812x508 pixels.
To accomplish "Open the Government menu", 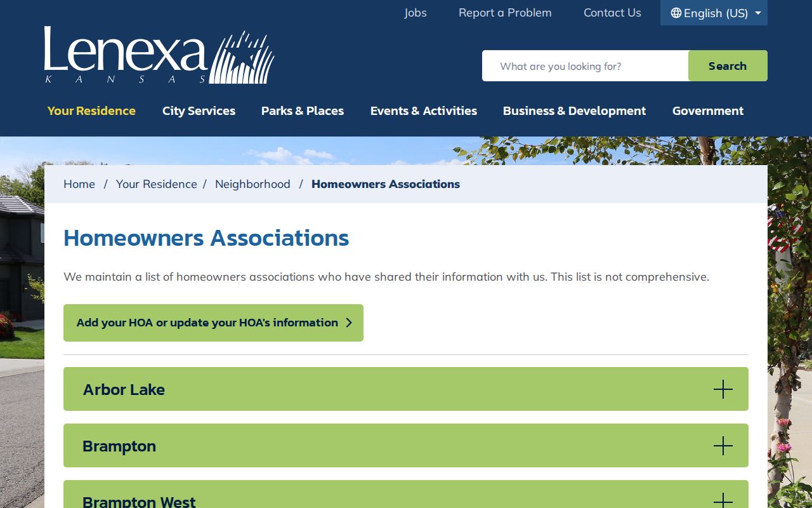I will coord(708,110).
